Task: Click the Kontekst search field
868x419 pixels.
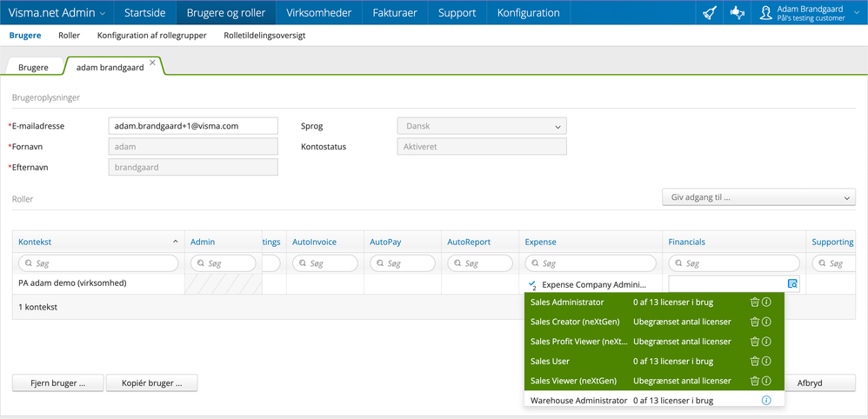Action: click(x=98, y=263)
